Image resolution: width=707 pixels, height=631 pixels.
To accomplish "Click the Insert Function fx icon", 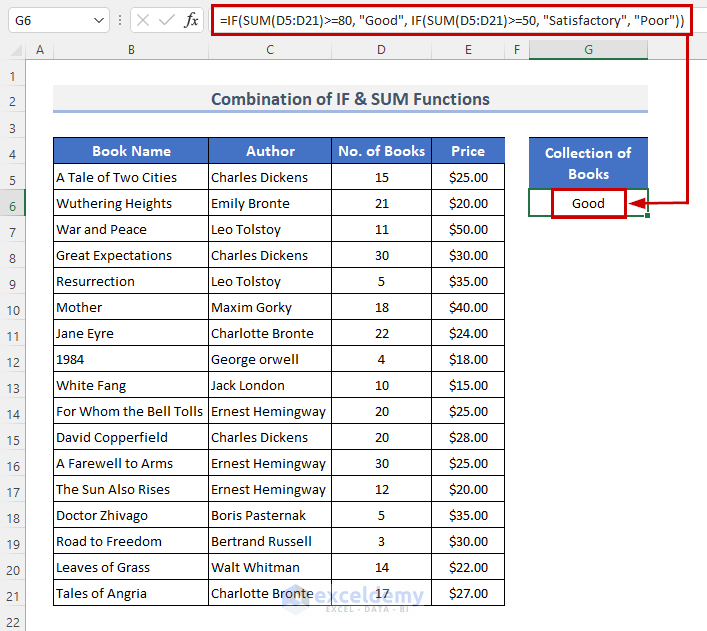I will click(x=192, y=20).
